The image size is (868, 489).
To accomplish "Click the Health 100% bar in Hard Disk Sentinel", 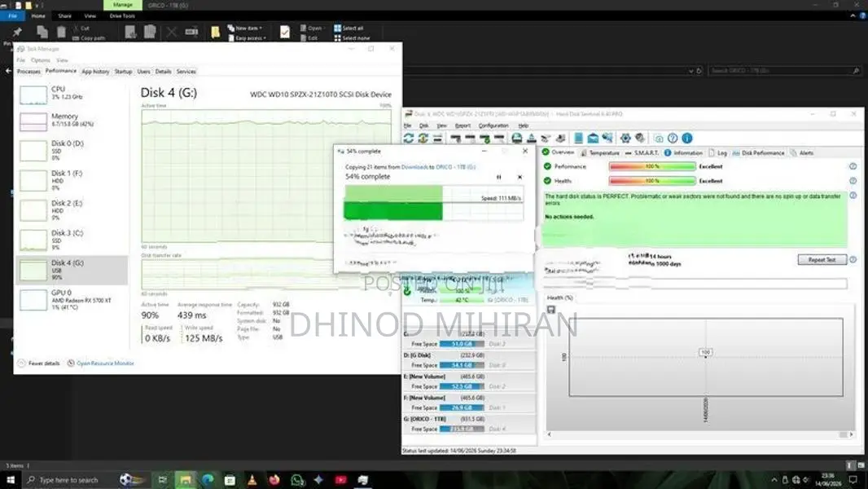I will 652,181.
